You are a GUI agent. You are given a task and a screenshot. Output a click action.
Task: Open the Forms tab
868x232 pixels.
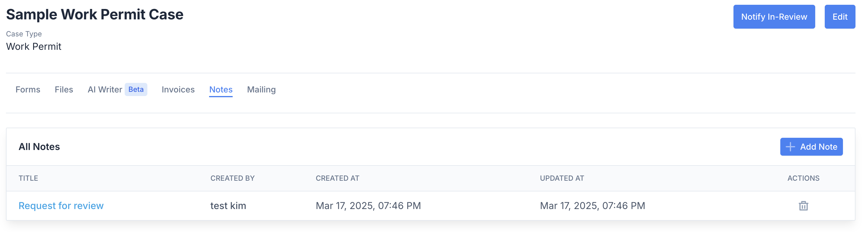pos(28,89)
